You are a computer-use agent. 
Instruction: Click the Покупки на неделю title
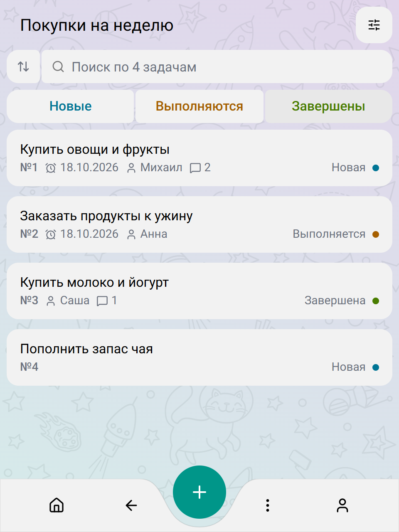[x=97, y=25]
